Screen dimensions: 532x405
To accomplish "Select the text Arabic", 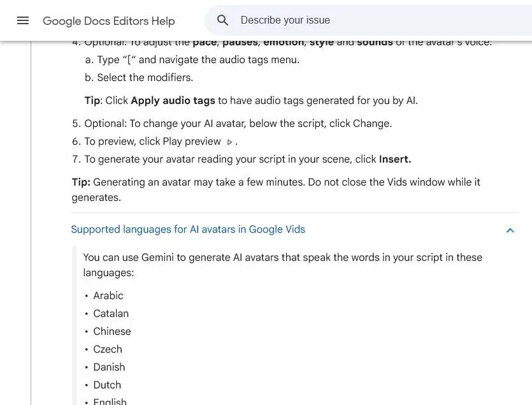I will (x=108, y=295).
